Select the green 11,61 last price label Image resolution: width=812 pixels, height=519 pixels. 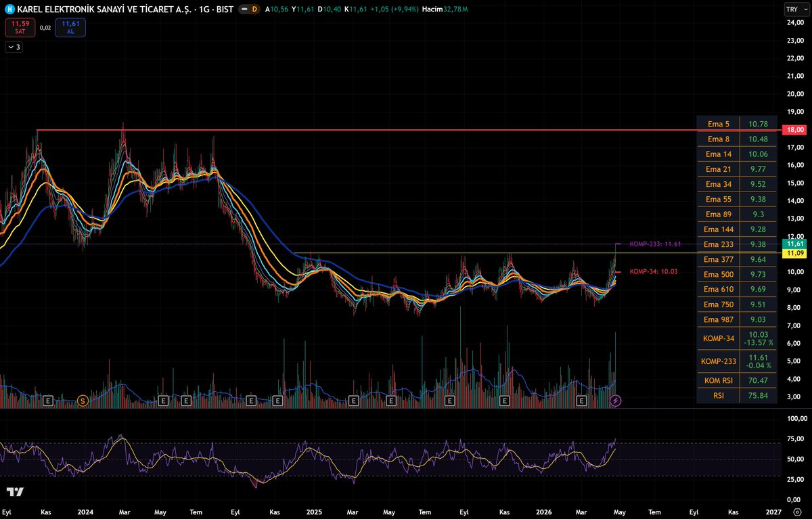pyautogui.click(x=793, y=243)
